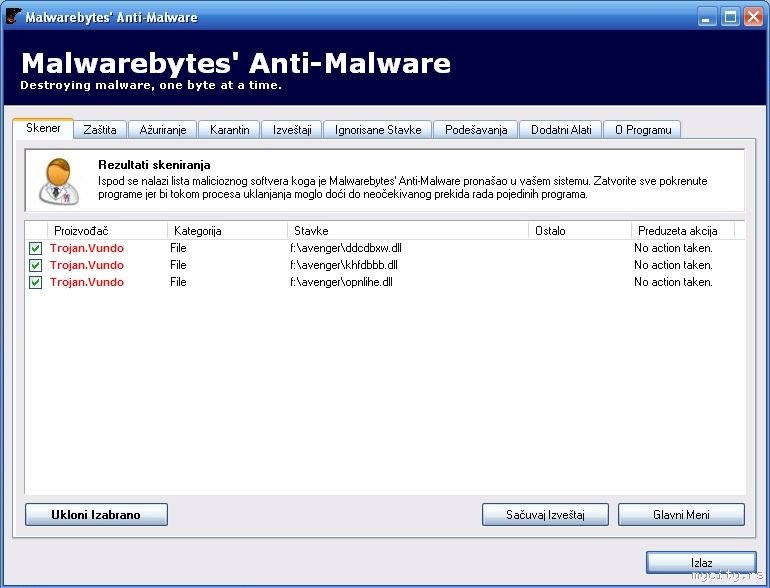The height and width of the screenshot is (588, 770).
Task: Click the Preduzeta akcija column header
Action: pos(683,231)
